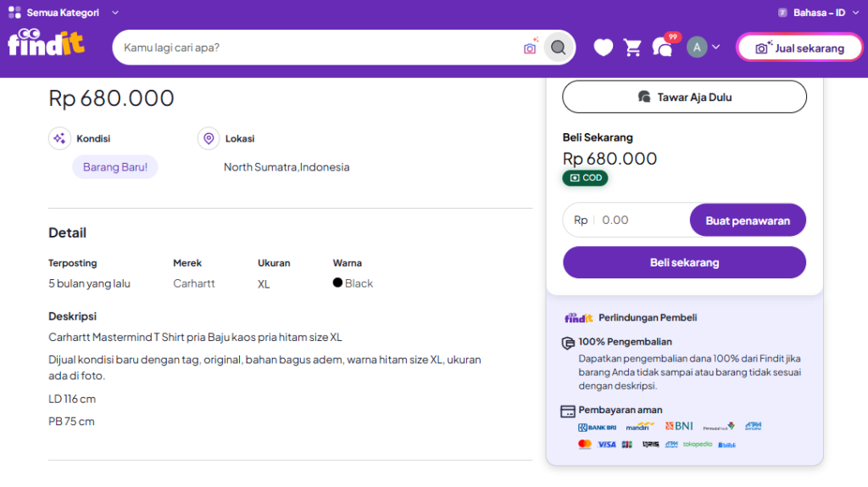Click the Findit logo in header
The height and width of the screenshot is (487, 868).
[x=46, y=42]
